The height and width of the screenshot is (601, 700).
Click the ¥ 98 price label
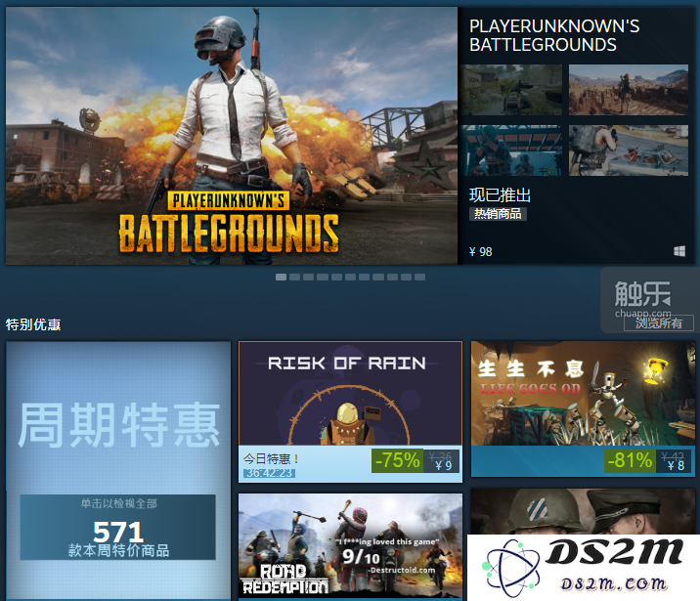coord(480,252)
